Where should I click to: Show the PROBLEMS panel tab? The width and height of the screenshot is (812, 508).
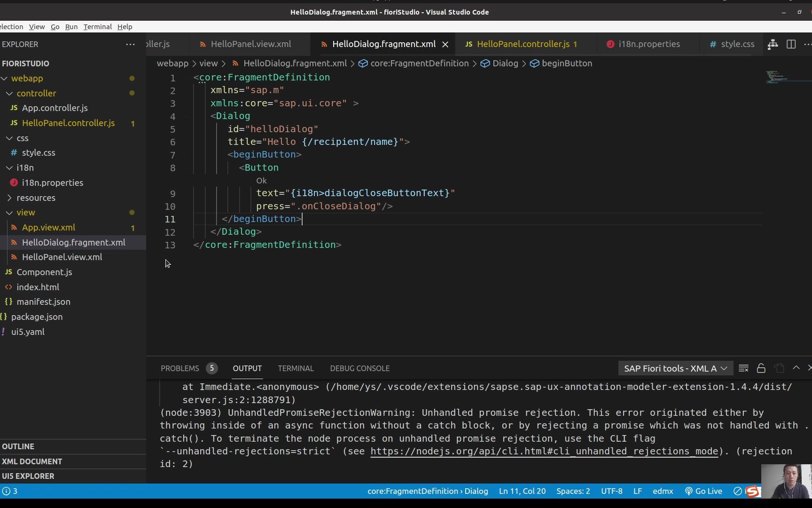188,368
